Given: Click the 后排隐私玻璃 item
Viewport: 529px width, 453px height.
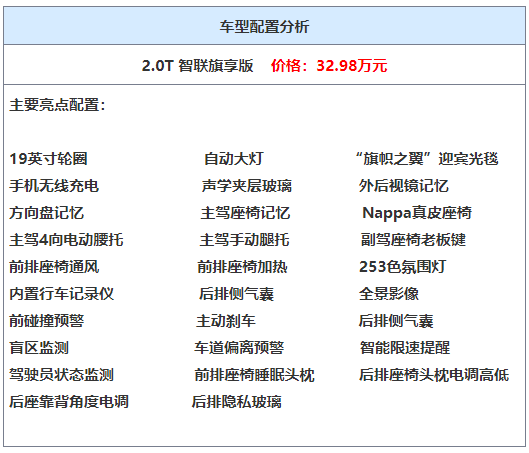Looking at the screenshot, I should [236, 402].
